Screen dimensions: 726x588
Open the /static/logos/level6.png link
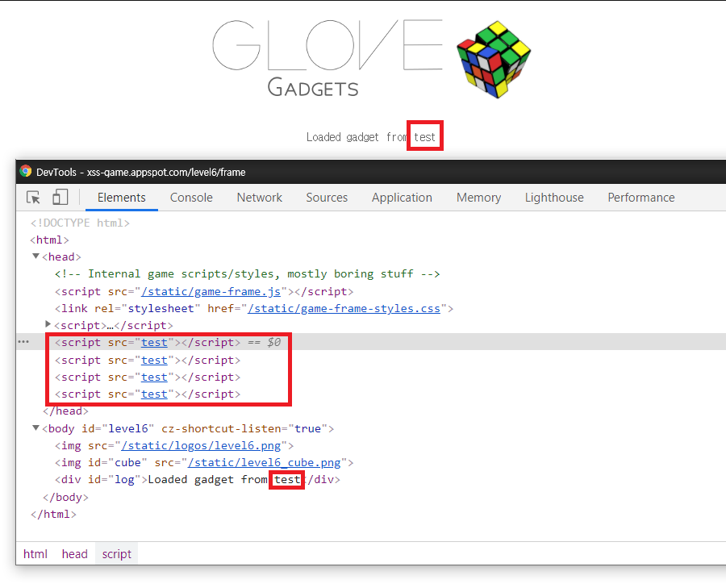coord(201,446)
